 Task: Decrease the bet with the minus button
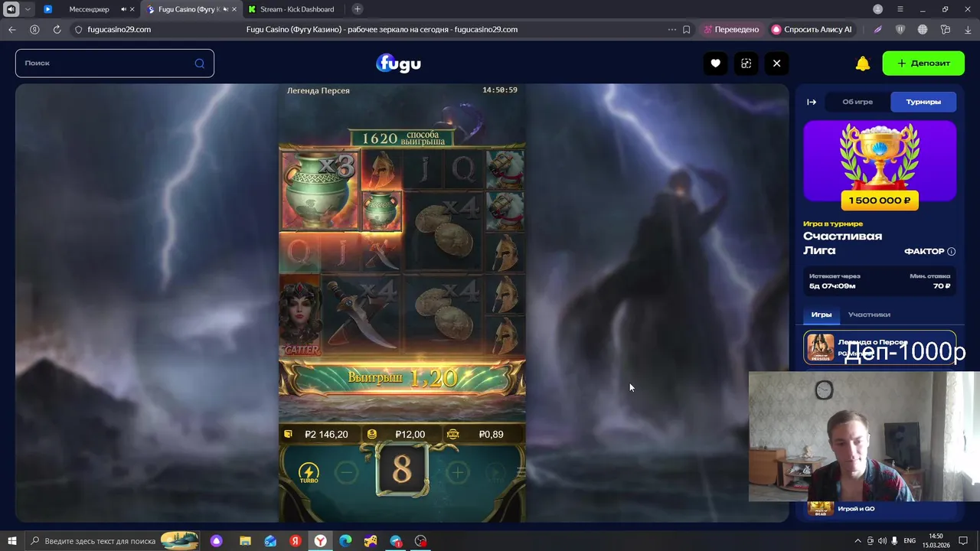click(x=347, y=473)
